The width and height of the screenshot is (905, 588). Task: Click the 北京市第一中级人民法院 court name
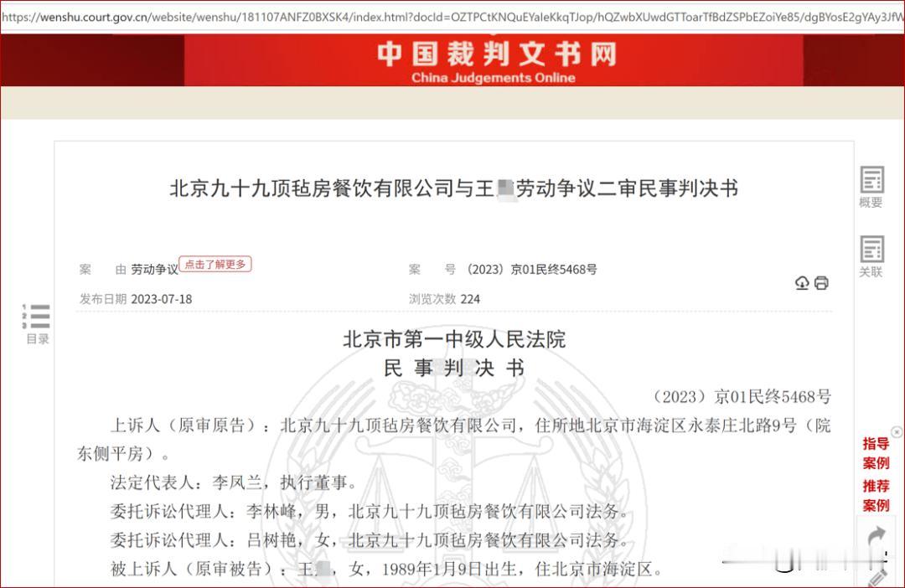click(454, 339)
